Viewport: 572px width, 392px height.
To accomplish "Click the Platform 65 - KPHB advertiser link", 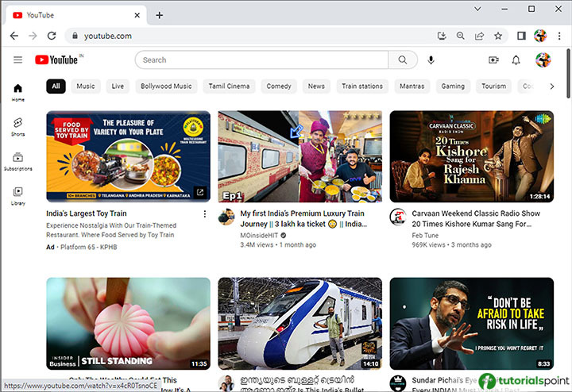I will click(x=89, y=247).
